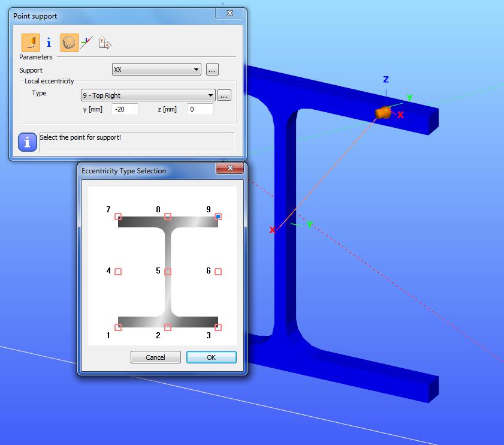The width and height of the screenshot is (504, 445).
Task: Click the large blue info icon
Action: pyautogui.click(x=28, y=142)
